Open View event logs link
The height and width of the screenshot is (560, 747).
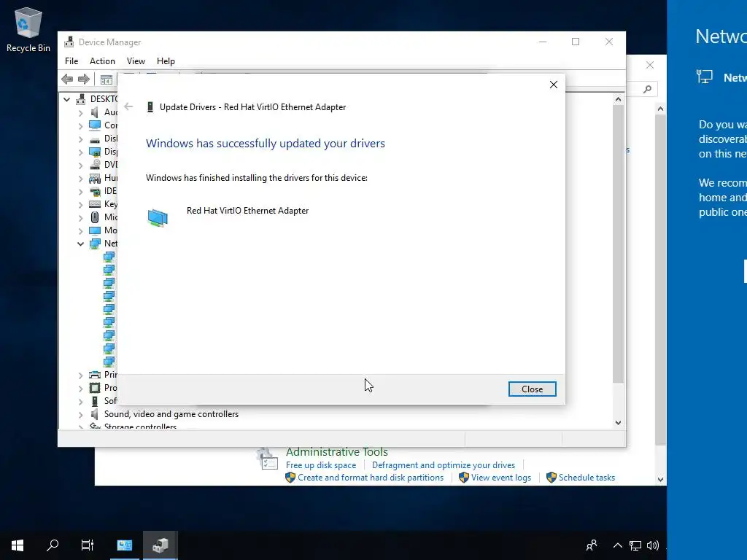point(500,478)
